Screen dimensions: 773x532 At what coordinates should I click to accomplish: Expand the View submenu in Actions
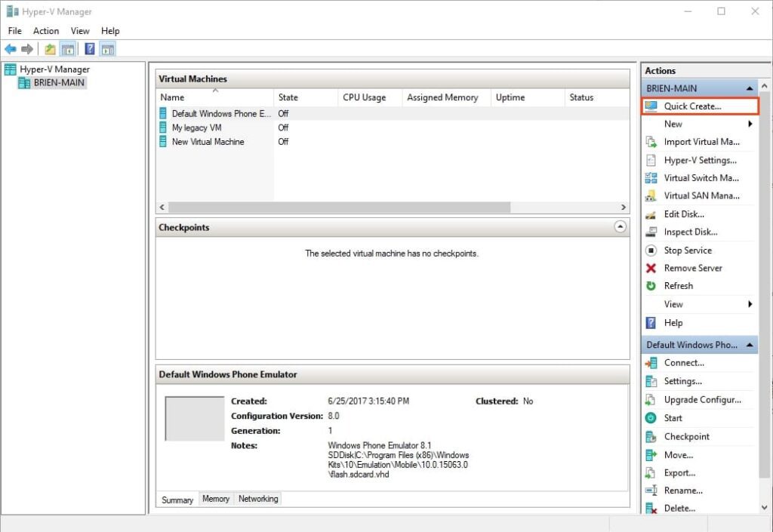tap(750, 304)
